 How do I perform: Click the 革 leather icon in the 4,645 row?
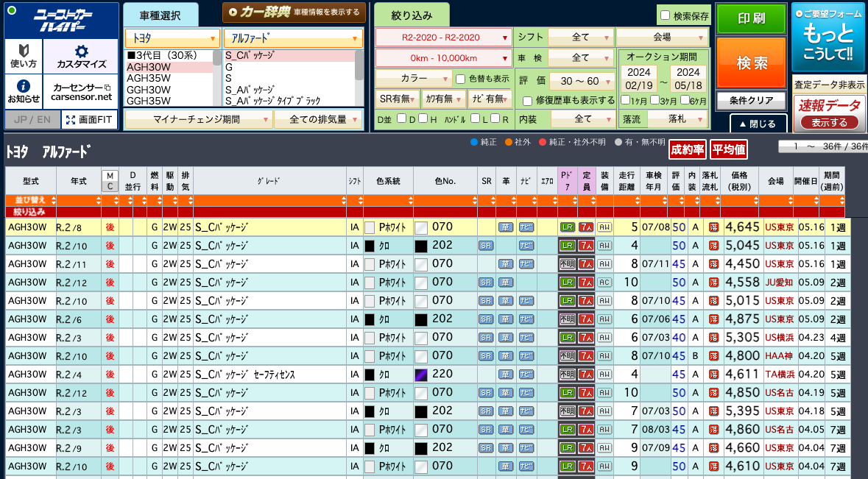[x=505, y=227]
